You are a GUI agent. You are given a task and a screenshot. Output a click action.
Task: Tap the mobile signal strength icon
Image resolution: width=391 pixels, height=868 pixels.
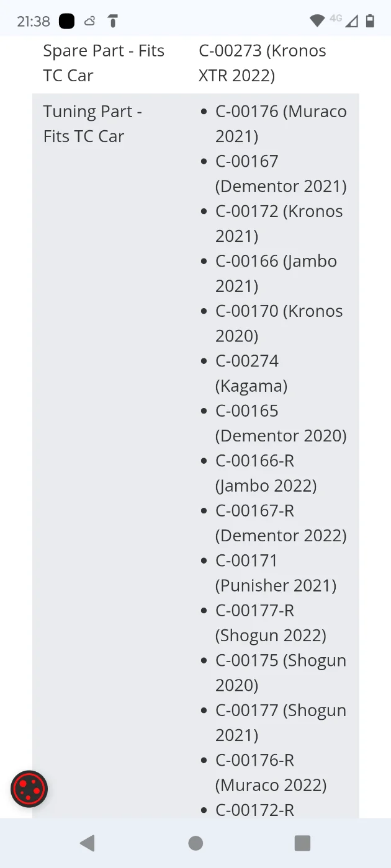point(351,21)
